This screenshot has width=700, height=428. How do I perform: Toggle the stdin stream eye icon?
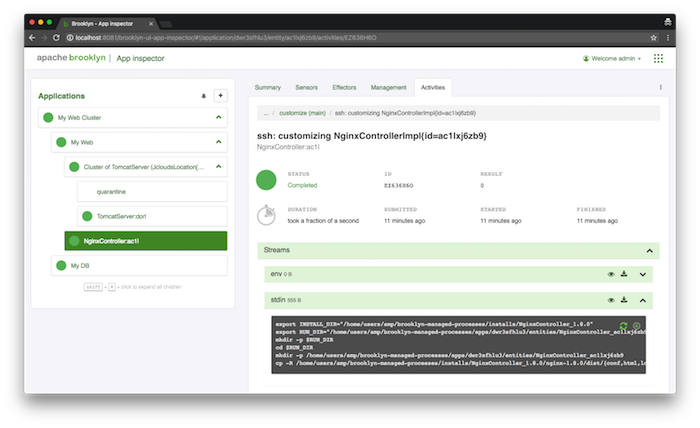(610, 299)
